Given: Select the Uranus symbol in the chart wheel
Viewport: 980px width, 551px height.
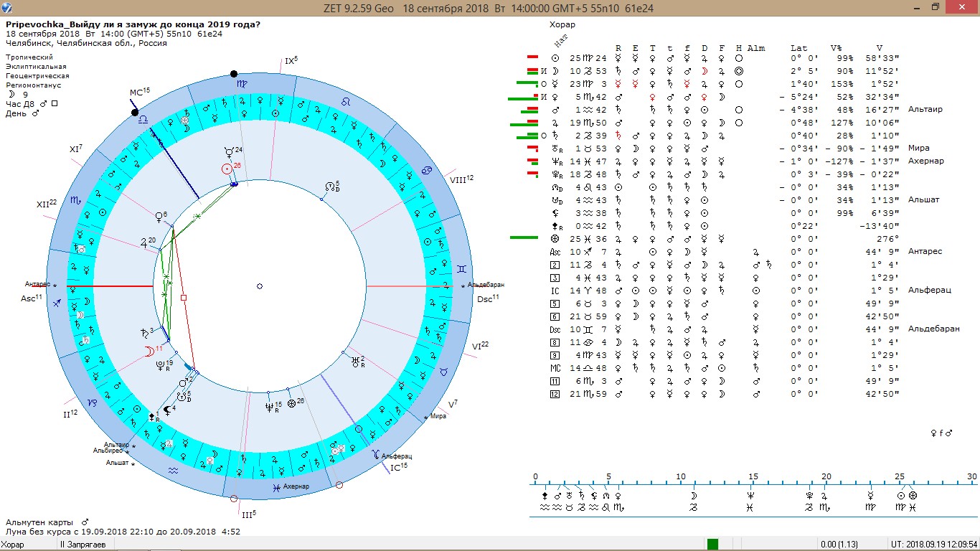Looking at the screenshot, I should point(354,362).
